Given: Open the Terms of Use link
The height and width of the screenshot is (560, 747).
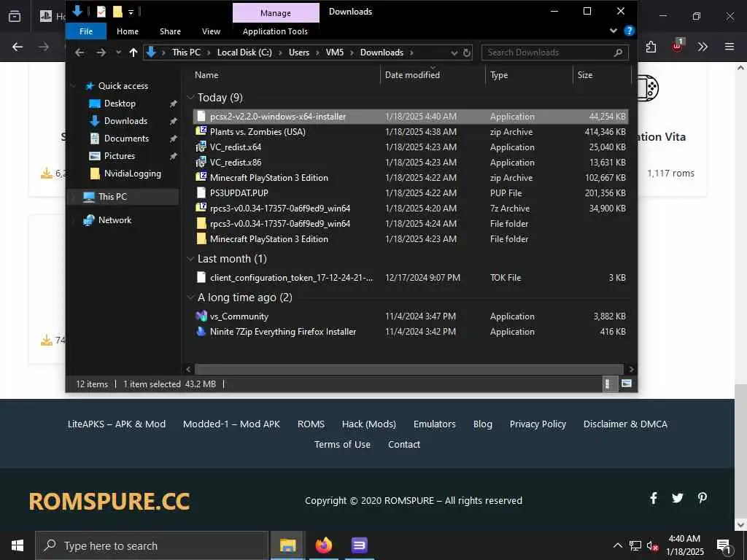Looking at the screenshot, I should click(x=342, y=444).
